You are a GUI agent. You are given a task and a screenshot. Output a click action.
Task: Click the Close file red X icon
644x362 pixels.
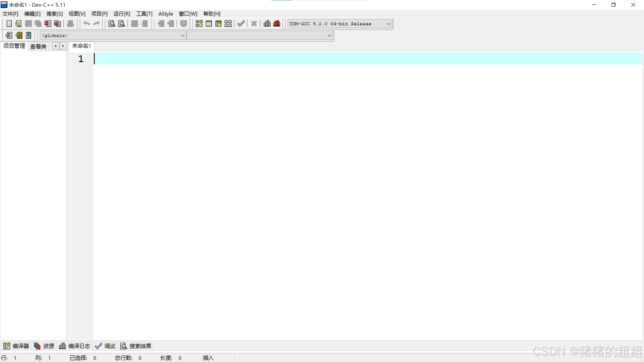click(48, 23)
